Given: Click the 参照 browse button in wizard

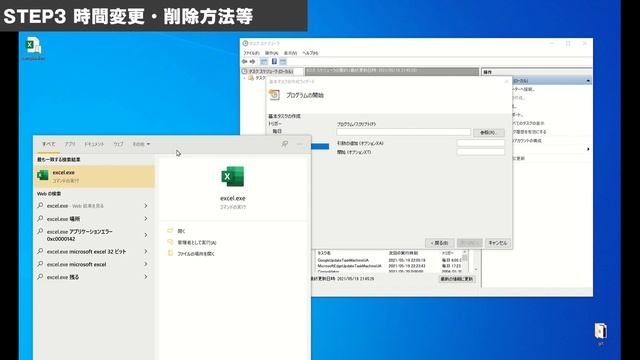Looking at the screenshot, I should pyautogui.click(x=489, y=133).
